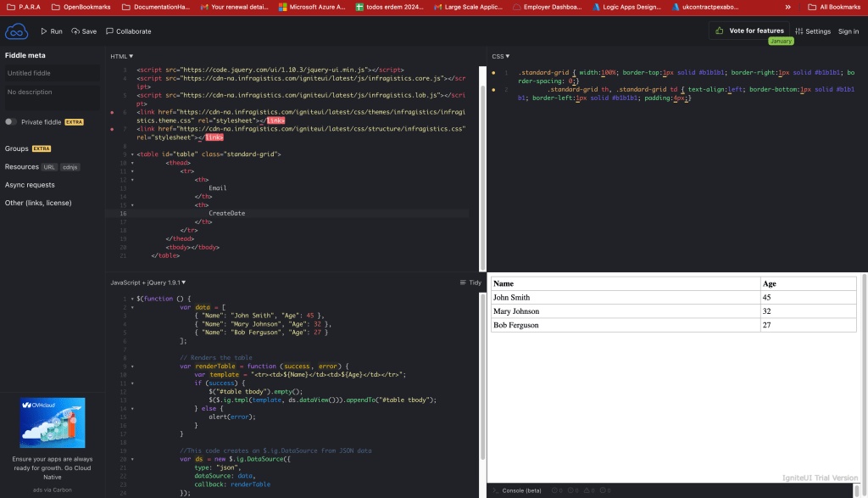
Task: Open the Groups section in the sidebar
Action: coord(17,148)
